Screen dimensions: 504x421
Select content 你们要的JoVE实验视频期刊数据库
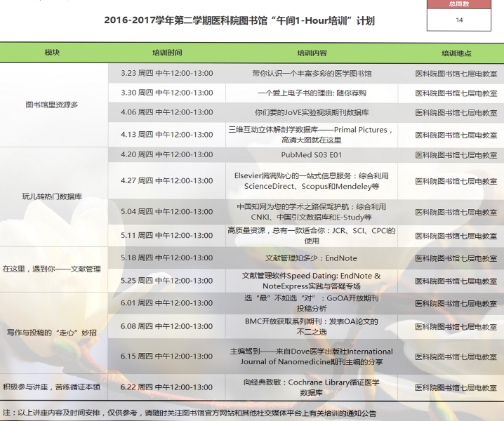[x=312, y=112]
